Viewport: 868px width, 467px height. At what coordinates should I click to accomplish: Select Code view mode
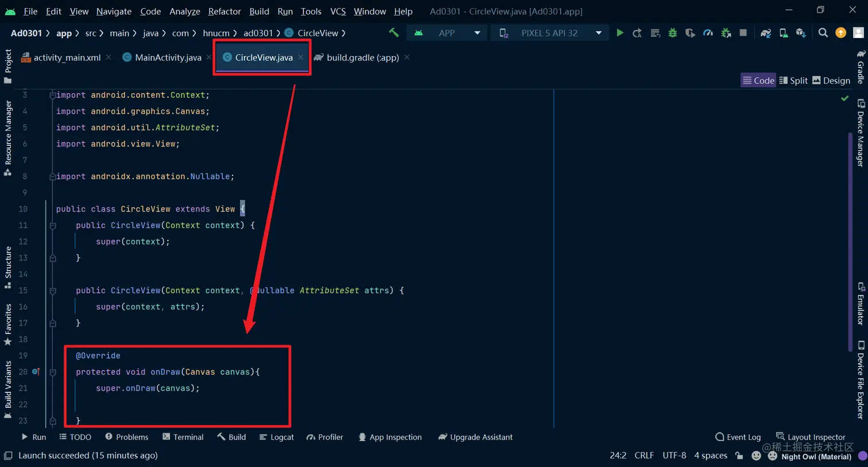tap(758, 80)
